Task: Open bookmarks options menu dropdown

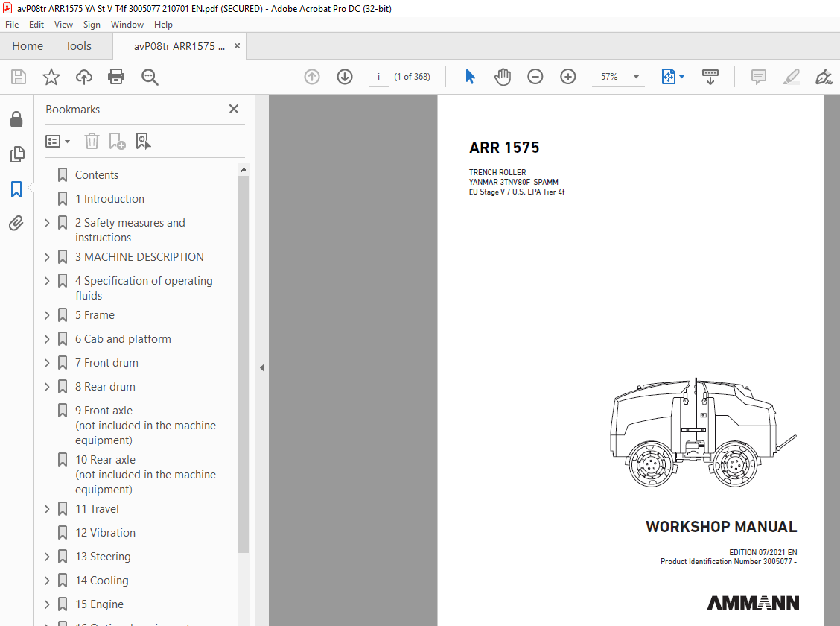Action: click(x=58, y=141)
